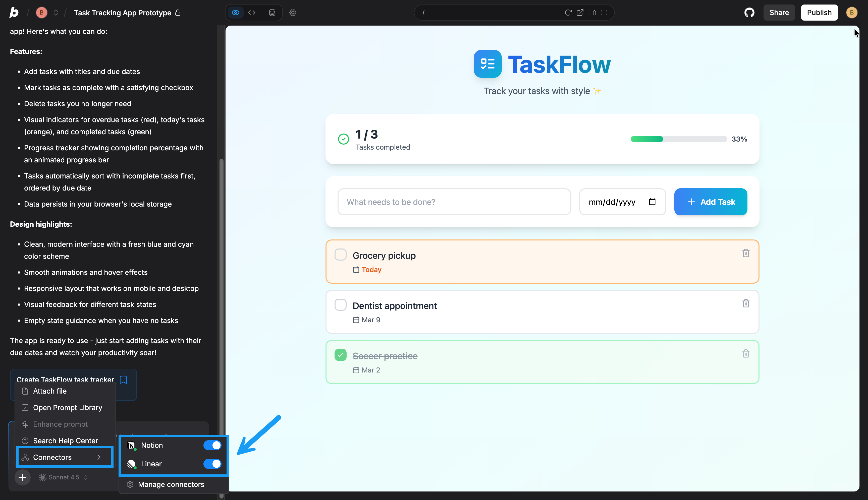Open the database panel icon
This screenshot has width=868, height=500.
272,13
